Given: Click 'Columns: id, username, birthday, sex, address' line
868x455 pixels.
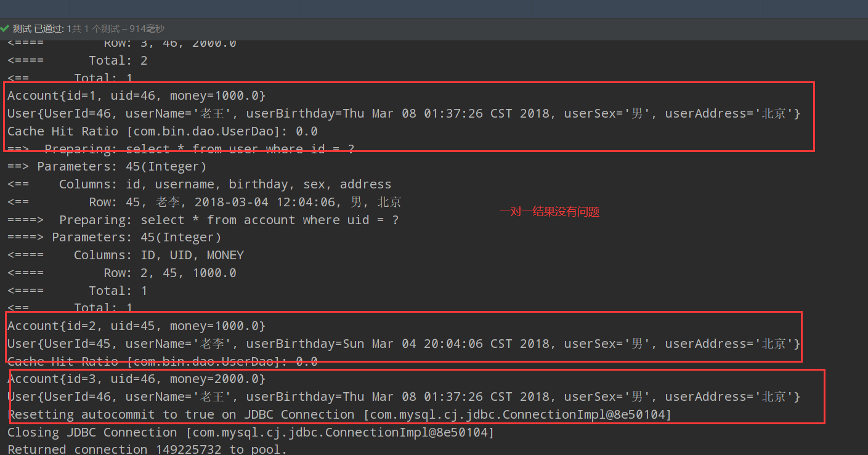Looking at the screenshot, I should click(x=200, y=184).
